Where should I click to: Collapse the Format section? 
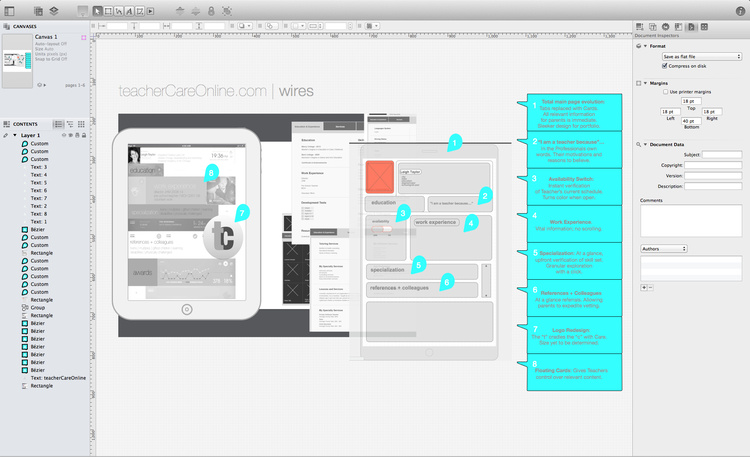click(x=645, y=46)
